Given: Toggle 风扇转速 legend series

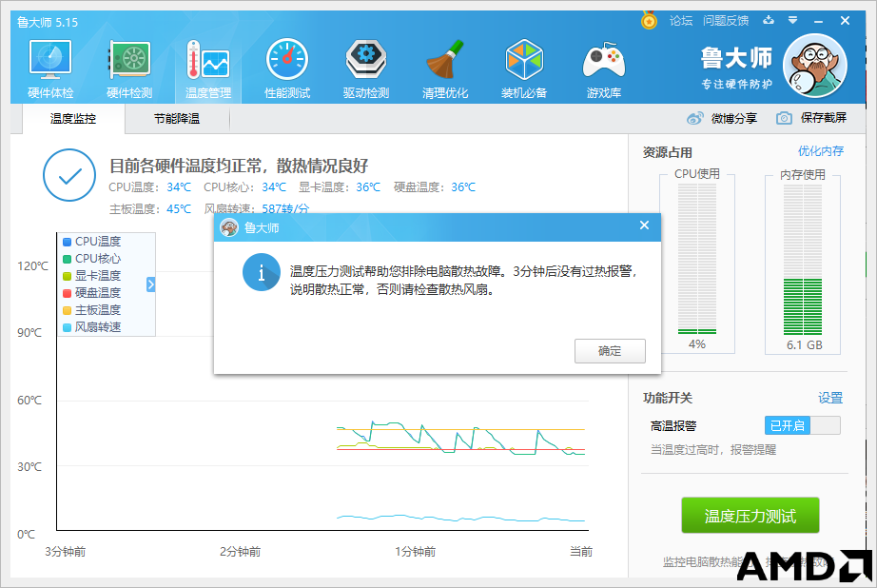Looking at the screenshot, I should [x=92, y=326].
